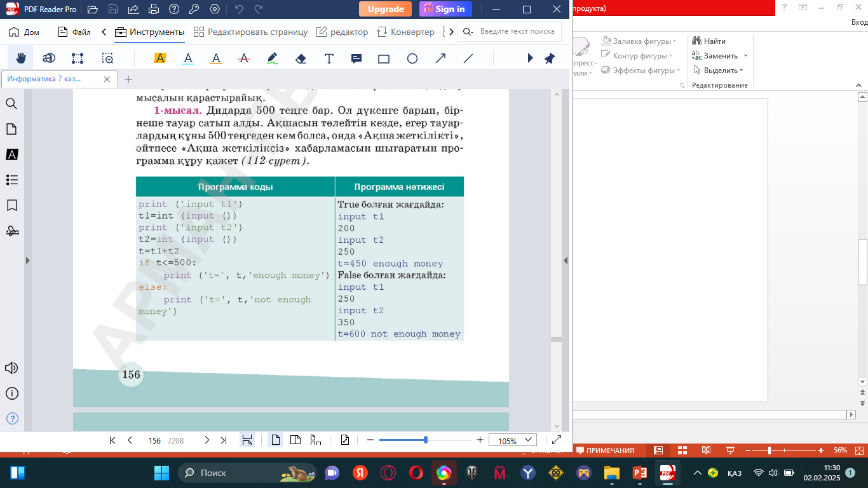Click the Sign in button
Screen dimensions: 868x488
click(444, 9)
